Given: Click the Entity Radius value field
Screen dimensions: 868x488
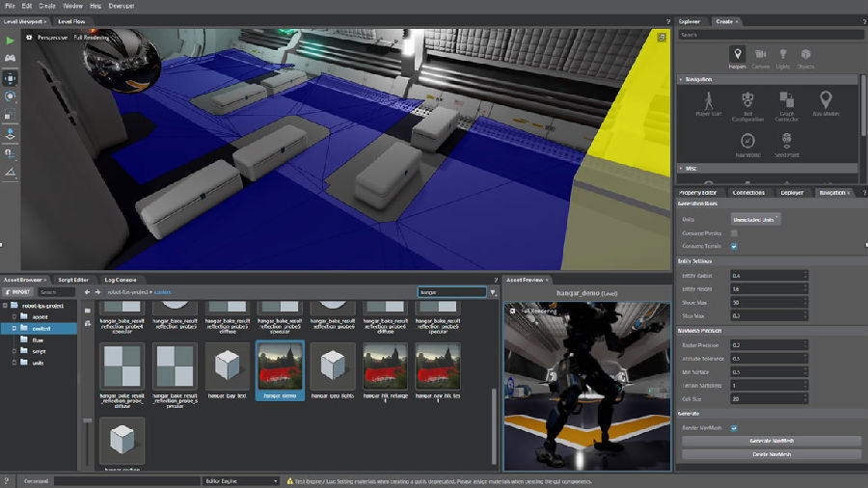Looking at the screenshot, I should coord(769,276).
